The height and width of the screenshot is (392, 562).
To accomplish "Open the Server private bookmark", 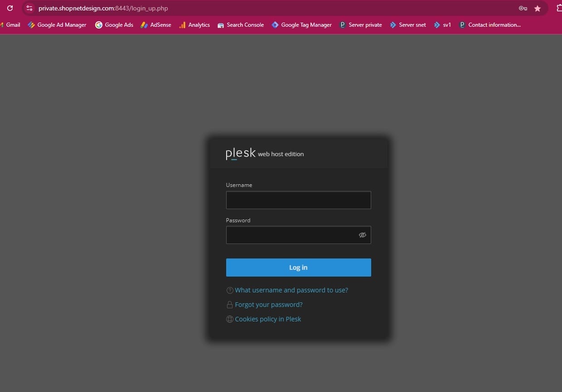I will point(361,25).
